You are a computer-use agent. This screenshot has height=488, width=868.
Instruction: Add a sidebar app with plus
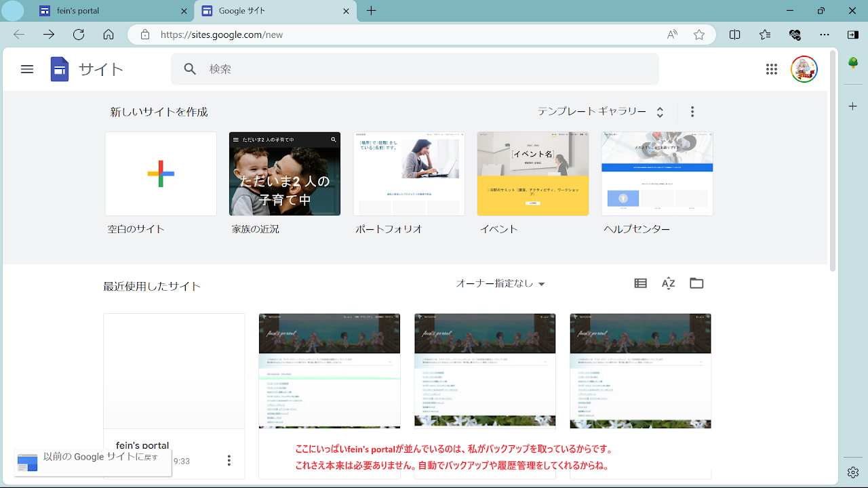coord(854,106)
